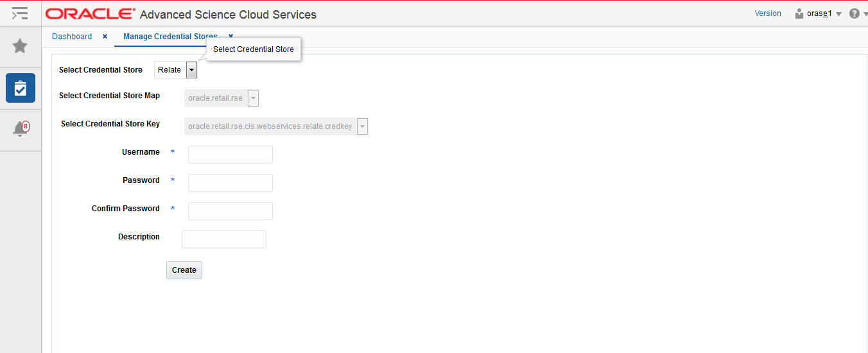Expand the Credential Store Map dropdown arrow
868x353 pixels.
click(x=253, y=98)
